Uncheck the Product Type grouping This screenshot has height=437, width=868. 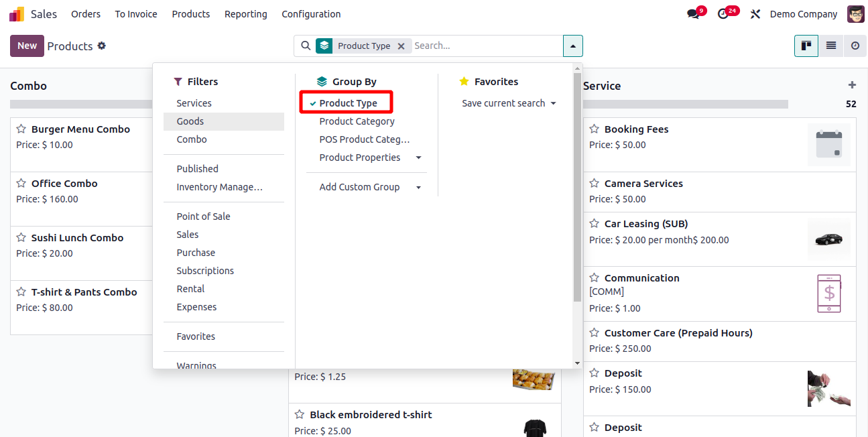348,103
